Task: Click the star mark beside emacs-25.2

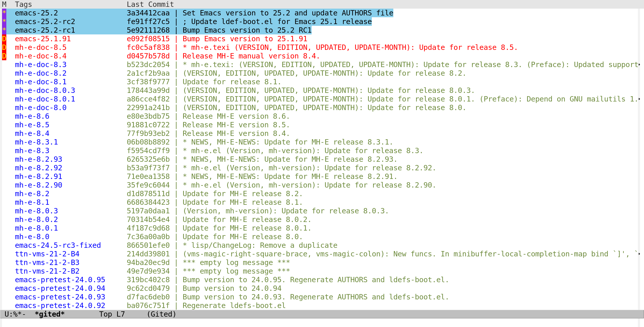Action: (x=4, y=13)
